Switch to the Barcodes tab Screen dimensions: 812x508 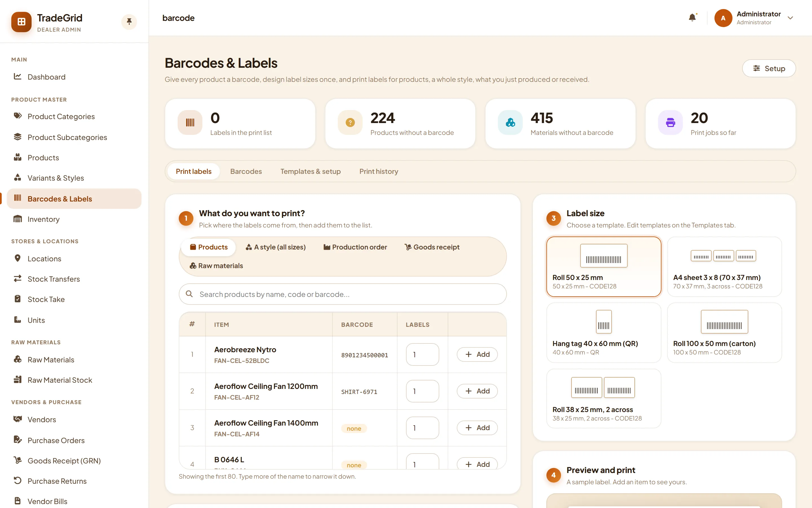click(246, 171)
